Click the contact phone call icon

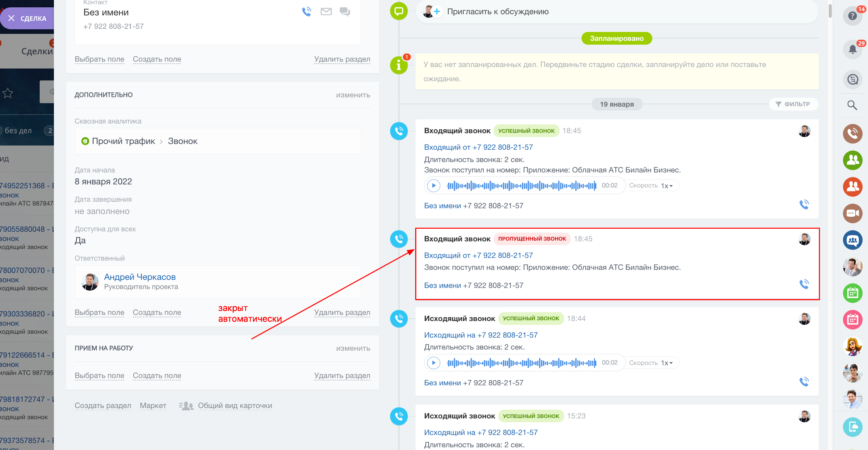307,12
